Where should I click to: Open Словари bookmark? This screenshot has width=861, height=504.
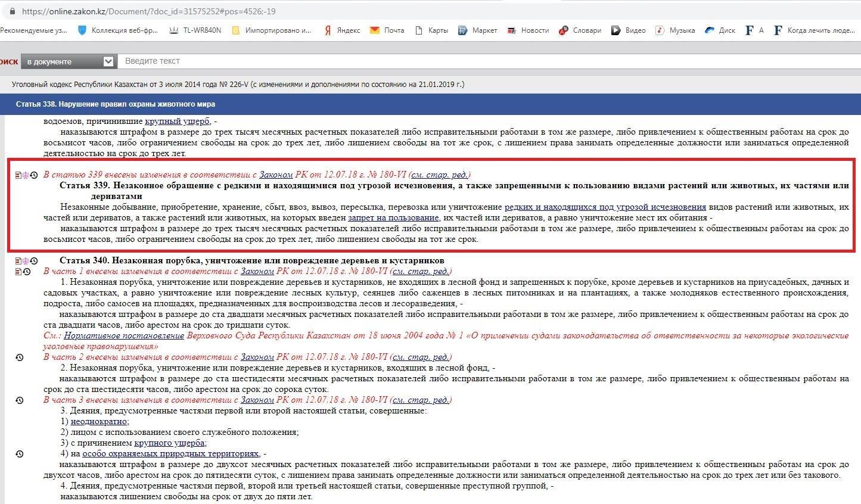click(x=580, y=30)
